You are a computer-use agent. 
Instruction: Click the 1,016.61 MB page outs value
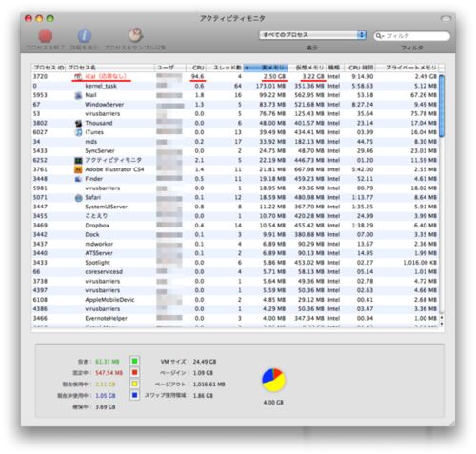(208, 385)
